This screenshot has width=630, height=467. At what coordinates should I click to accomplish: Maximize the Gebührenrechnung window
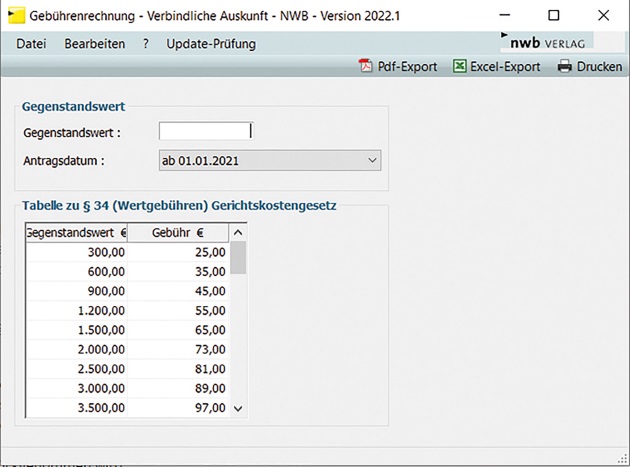point(553,15)
